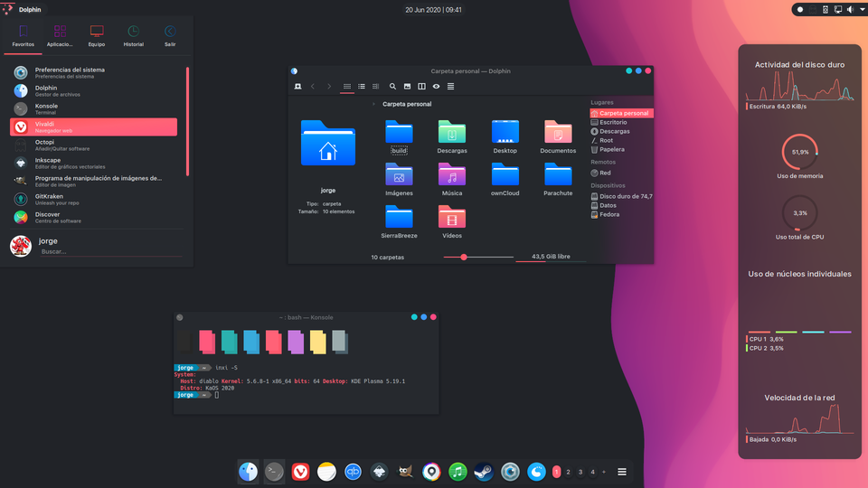Open the SierraBreeze folder icon

[399, 219]
